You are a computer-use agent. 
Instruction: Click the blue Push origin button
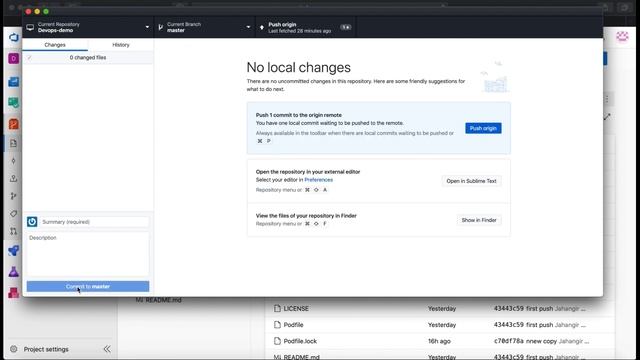[483, 128]
